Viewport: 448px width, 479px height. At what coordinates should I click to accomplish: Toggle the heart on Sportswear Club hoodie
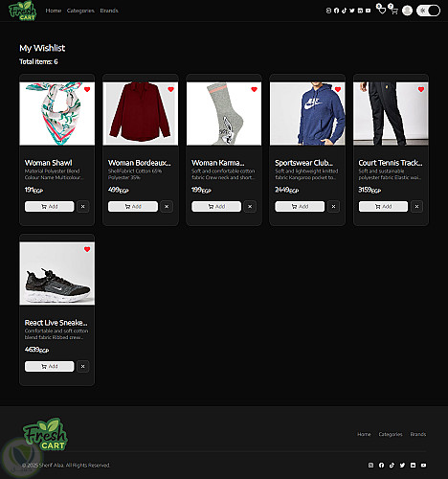338,89
